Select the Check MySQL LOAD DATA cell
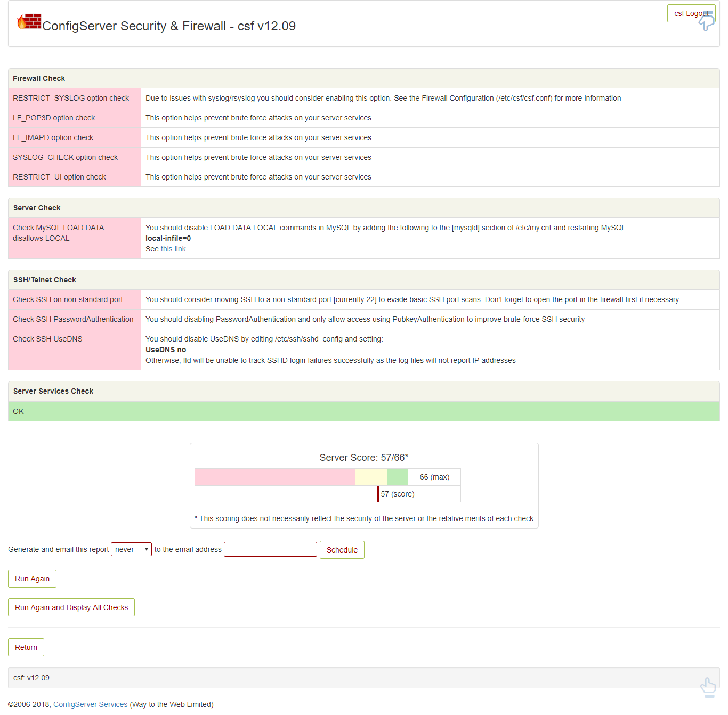The height and width of the screenshot is (715, 728). [75, 238]
